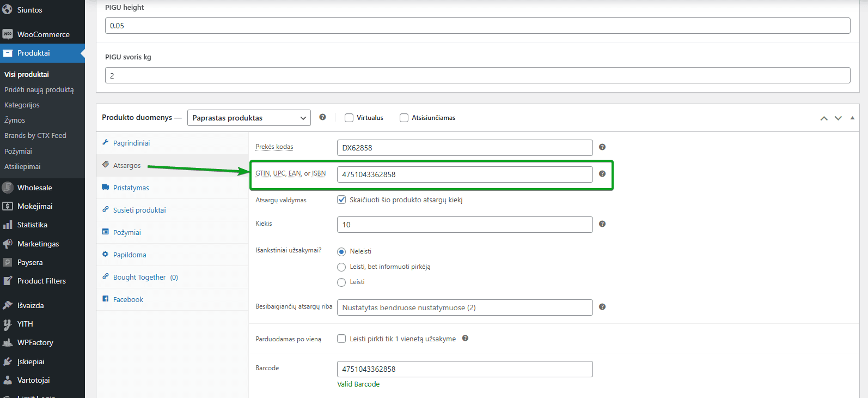The width and height of the screenshot is (868, 398).
Task: Open WooCommerce from the sidebar icon
Action: coord(8,34)
